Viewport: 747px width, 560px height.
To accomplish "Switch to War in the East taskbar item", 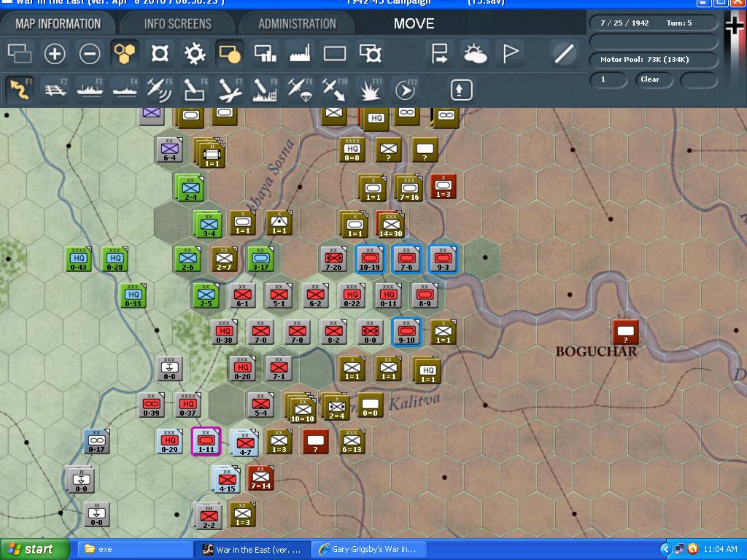I will pyautogui.click(x=252, y=549).
